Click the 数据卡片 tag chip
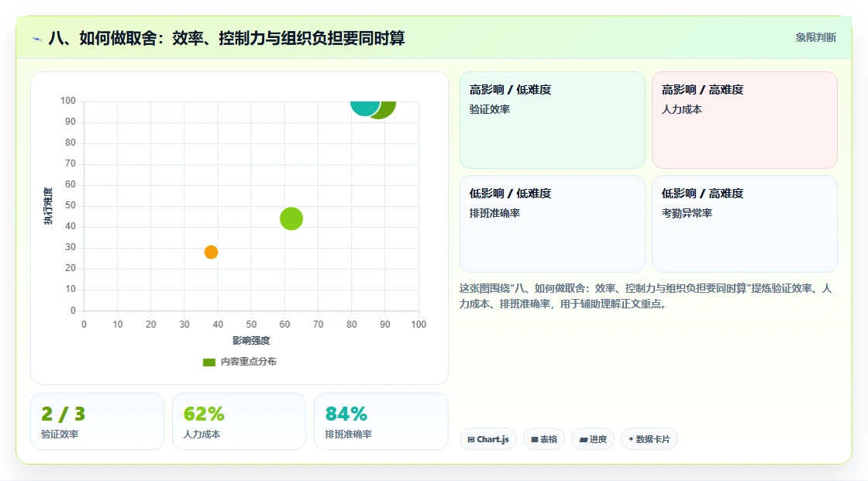The height and width of the screenshot is (481, 868). pos(649,439)
